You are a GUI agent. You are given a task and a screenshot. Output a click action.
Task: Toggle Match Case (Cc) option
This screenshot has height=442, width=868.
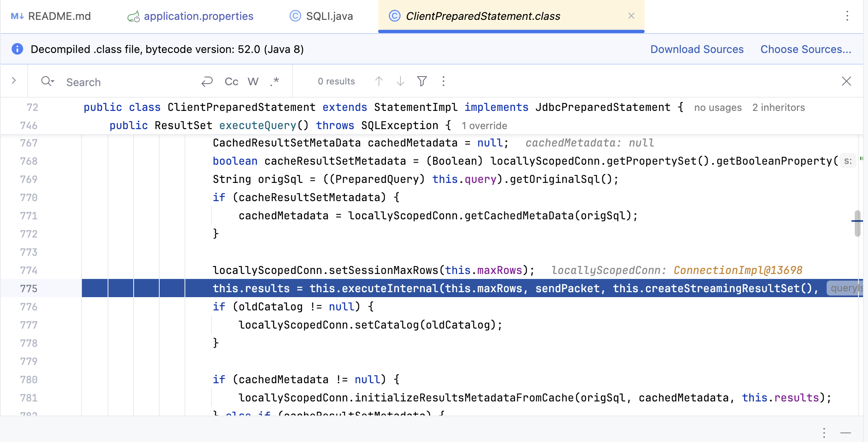pyautogui.click(x=231, y=82)
